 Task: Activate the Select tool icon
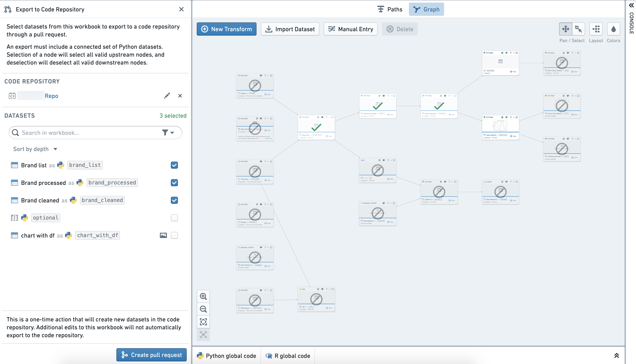[578, 29]
